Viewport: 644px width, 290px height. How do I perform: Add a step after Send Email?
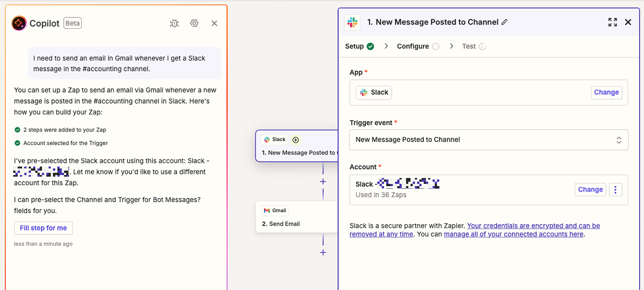click(323, 253)
